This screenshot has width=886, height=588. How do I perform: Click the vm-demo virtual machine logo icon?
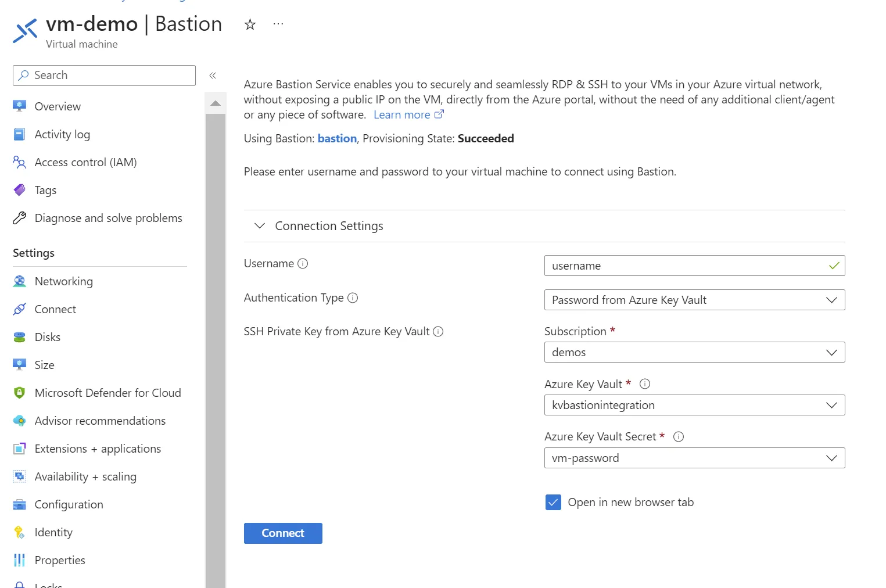point(25,31)
